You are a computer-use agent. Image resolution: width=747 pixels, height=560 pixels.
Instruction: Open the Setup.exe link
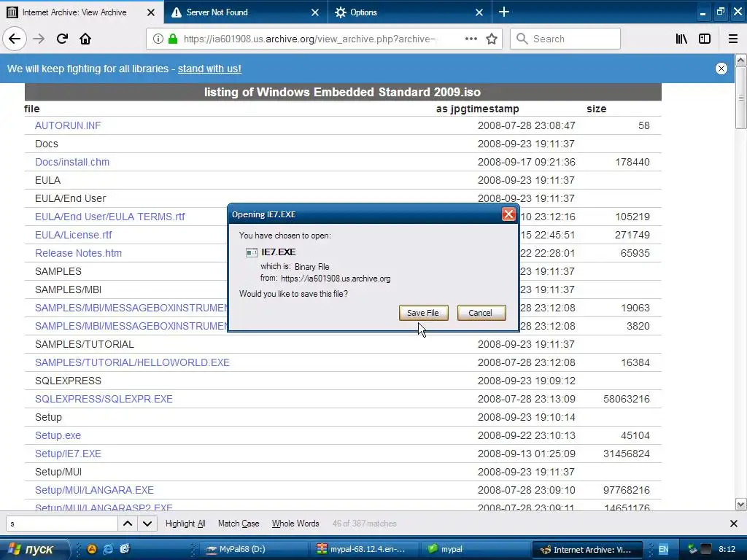58,436
